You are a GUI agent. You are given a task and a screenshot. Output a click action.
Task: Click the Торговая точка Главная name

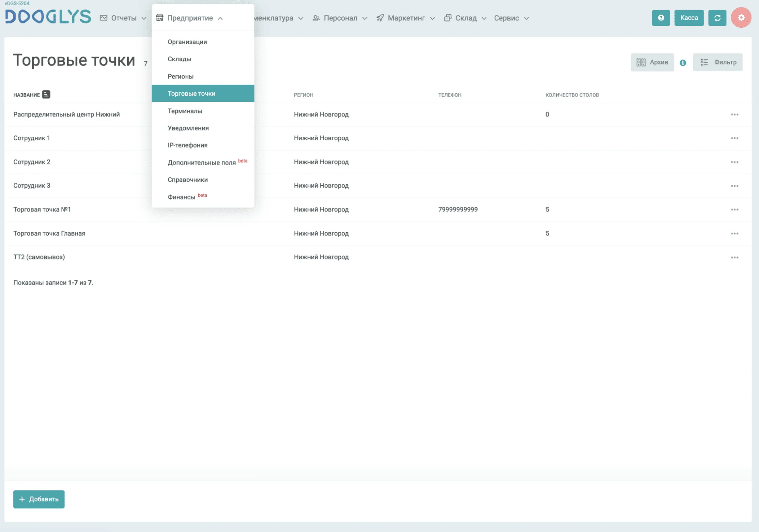click(49, 233)
